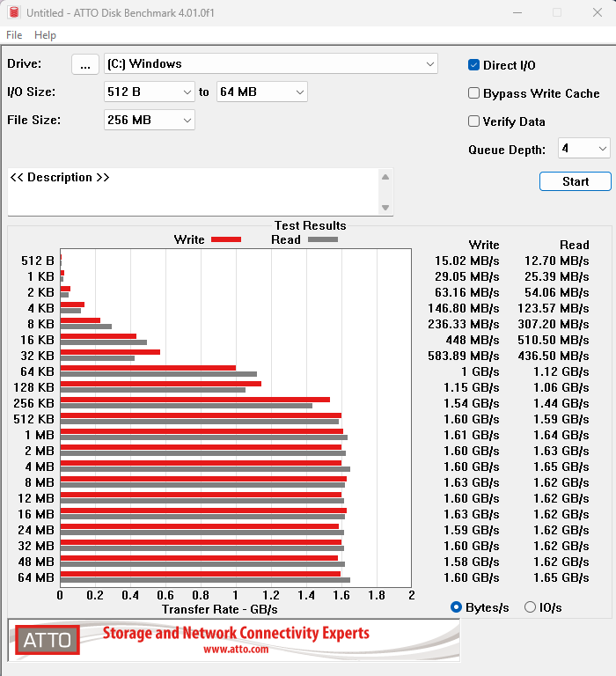Screen dimensions: 616x676
Task: Expand the Drive selection dropdown
Action: pyautogui.click(x=271, y=63)
